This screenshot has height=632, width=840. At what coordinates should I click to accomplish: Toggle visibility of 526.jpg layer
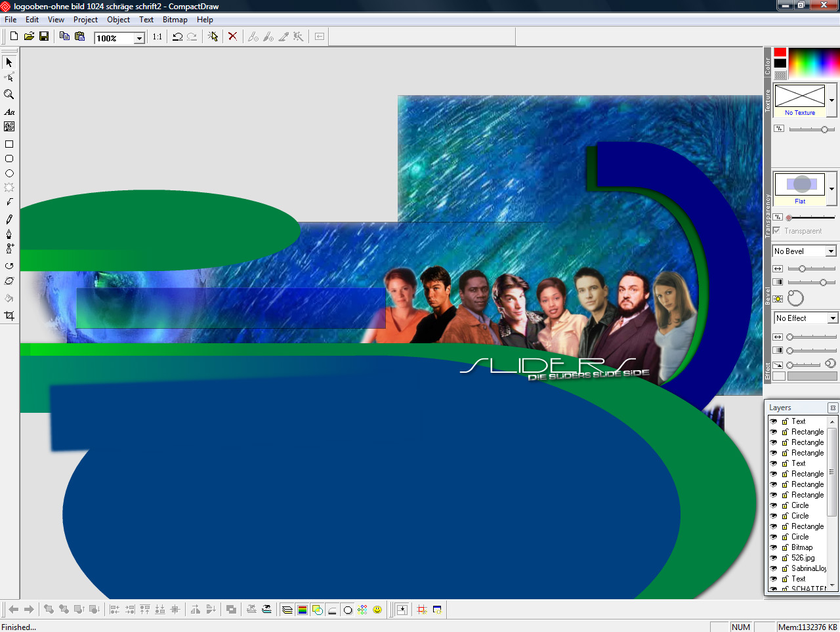tap(774, 558)
